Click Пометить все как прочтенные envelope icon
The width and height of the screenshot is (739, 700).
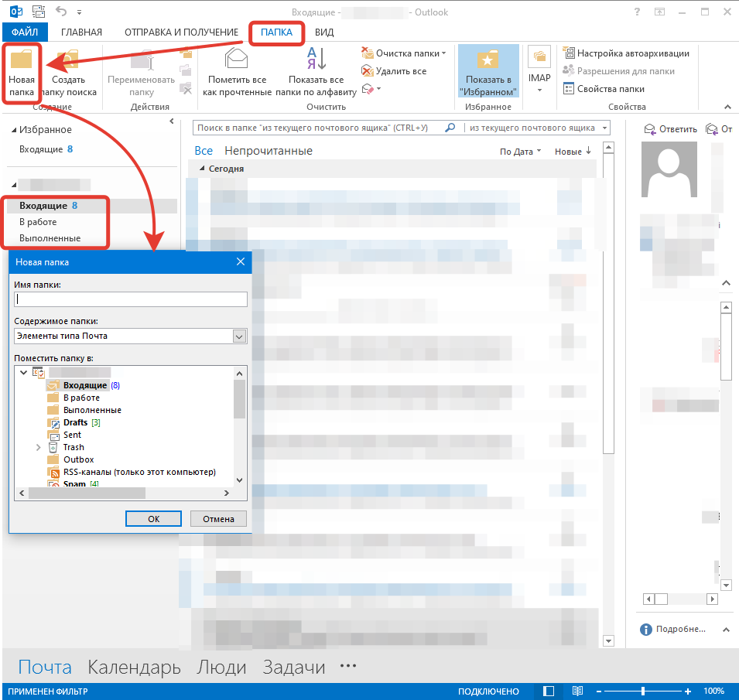click(238, 61)
